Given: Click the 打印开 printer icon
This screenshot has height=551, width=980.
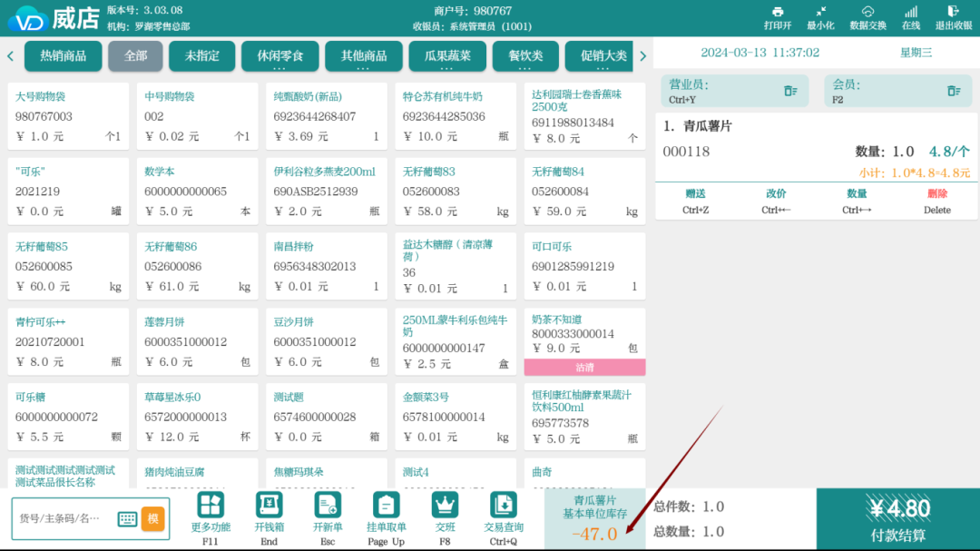Looking at the screenshot, I should coord(777,13).
